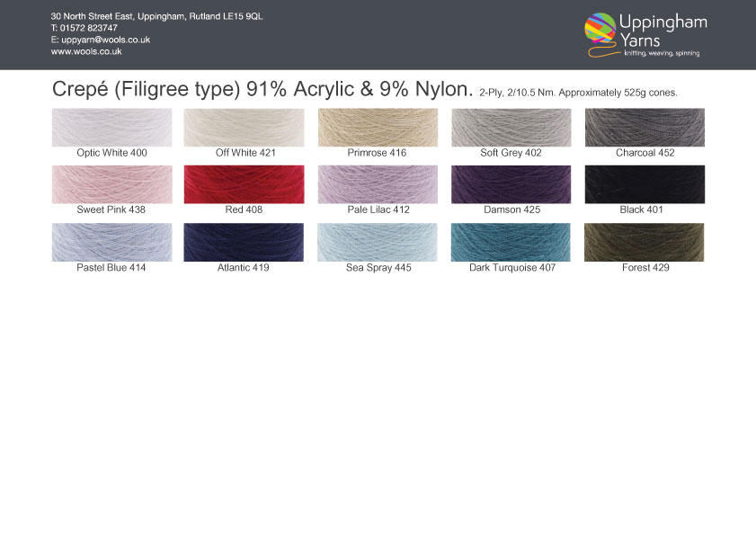The width and height of the screenshot is (756, 535).
Task: Click the uppyarn@wools.co.uk email address
Action: 105,40
